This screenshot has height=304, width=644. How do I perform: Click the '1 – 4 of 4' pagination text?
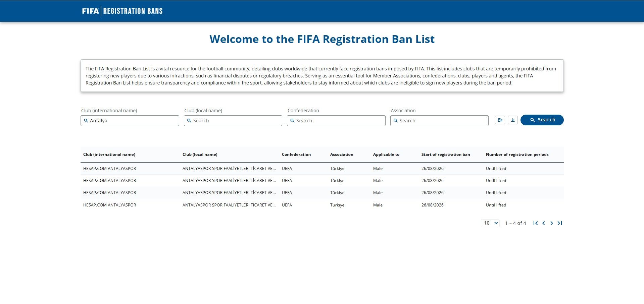[515, 223]
